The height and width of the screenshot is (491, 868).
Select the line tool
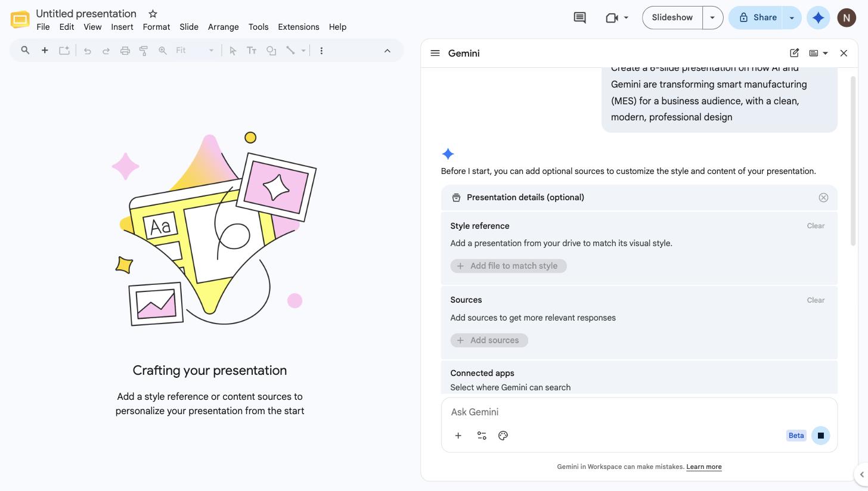point(290,51)
